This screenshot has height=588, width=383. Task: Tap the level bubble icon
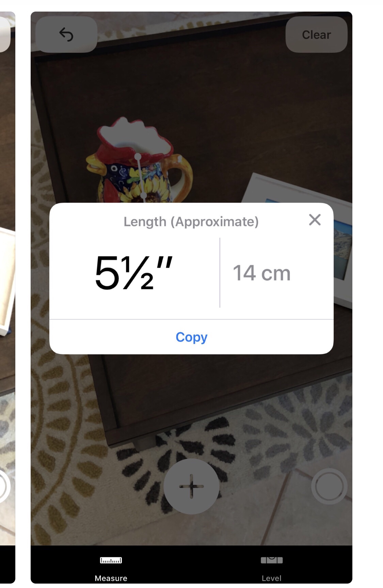click(271, 560)
